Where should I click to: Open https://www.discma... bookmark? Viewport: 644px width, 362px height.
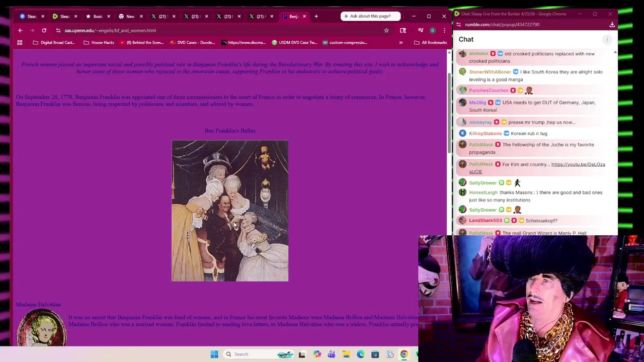[243, 42]
